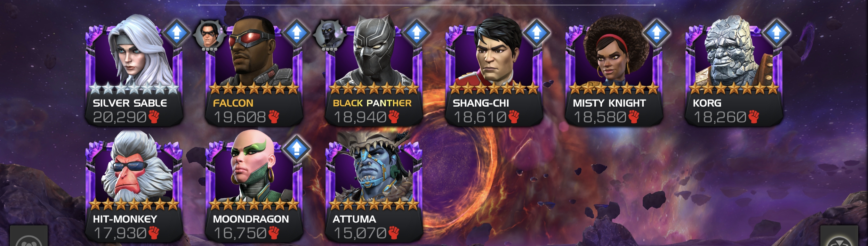
Task: Tap the upgrade arrow on Black Panther
Action: tap(416, 33)
